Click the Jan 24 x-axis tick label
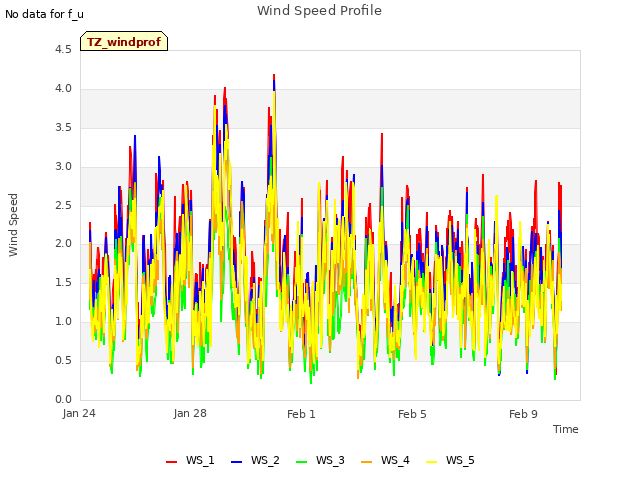The image size is (640, 480). click(79, 413)
